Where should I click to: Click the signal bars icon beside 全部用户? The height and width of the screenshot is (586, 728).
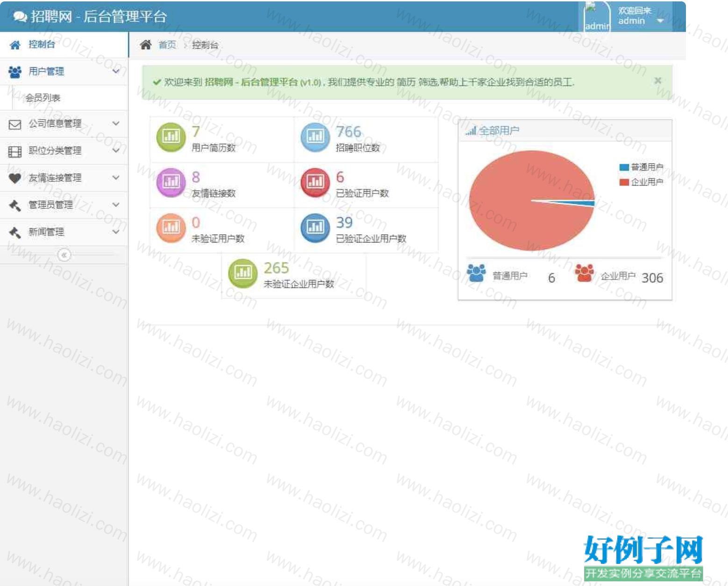[x=471, y=131]
